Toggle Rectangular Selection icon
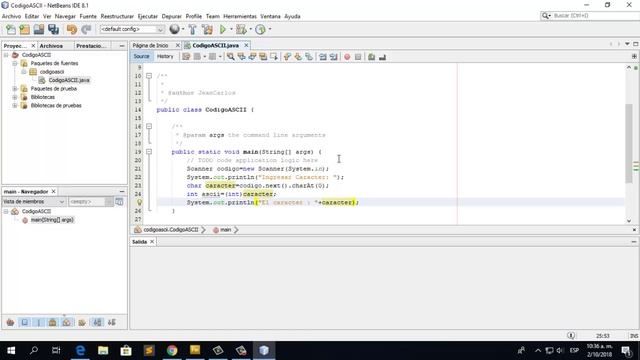This screenshot has height=360, width=640. click(x=274, y=57)
